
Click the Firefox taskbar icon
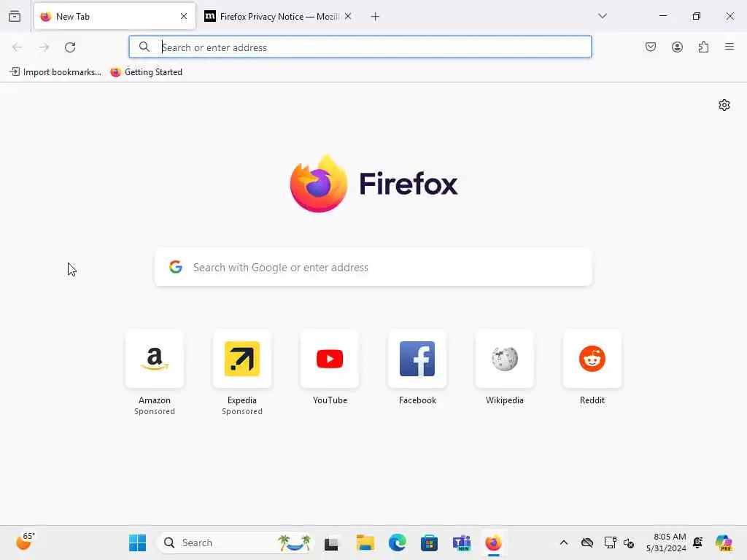tap(494, 542)
